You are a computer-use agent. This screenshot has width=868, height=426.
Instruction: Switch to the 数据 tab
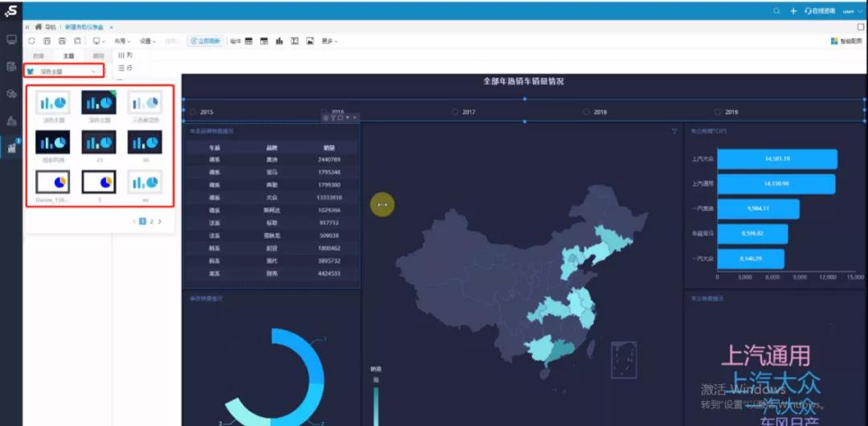pyautogui.click(x=39, y=56)
